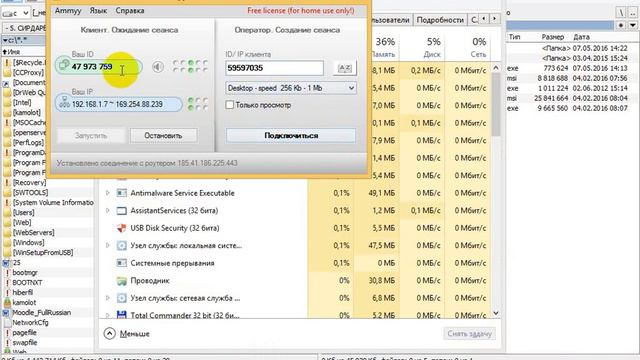Expand Узел службы: сетевая служба row
The image size is (640, 360).
108,298
